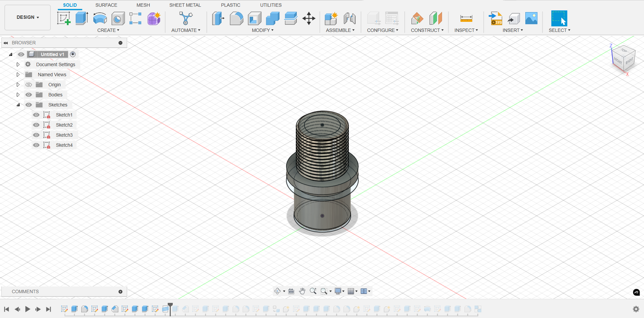Switch to the PLASTIC tab
The height and width of the screenshot is (318, 644).
231,5
